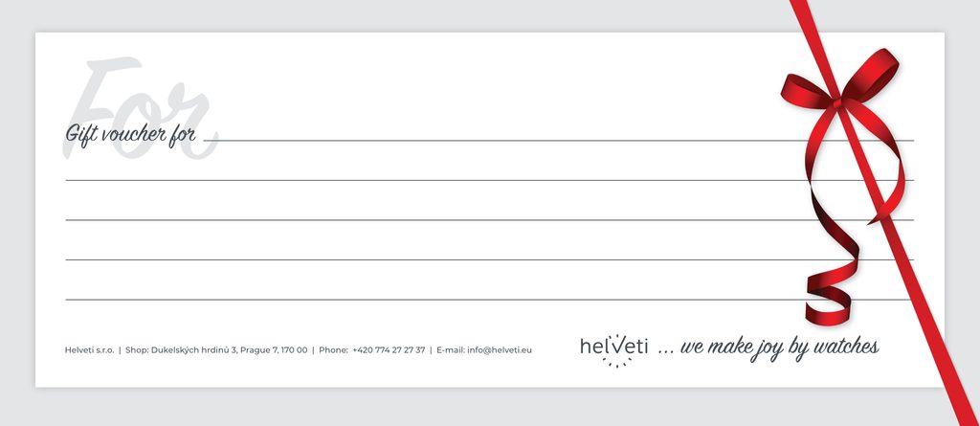Select the fourth blank writing line

tap(431, 259)
